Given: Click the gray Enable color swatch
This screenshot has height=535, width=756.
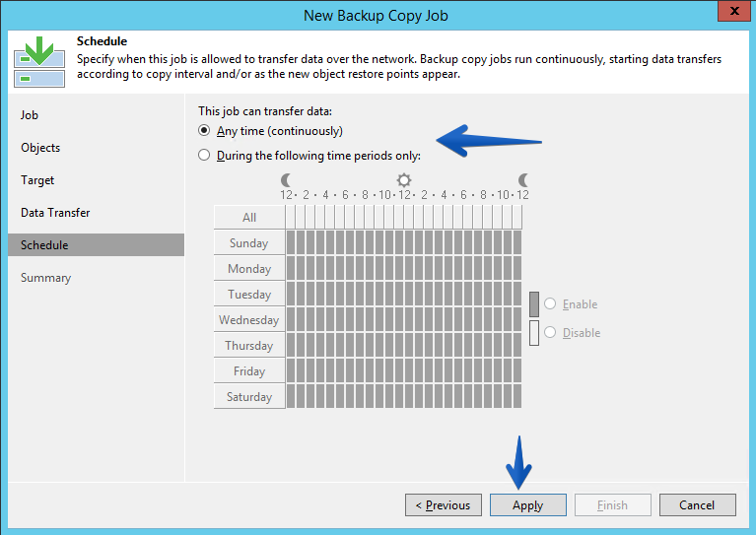Looking at the screenshot, I should pyautogui.click(x=533, y=304).
